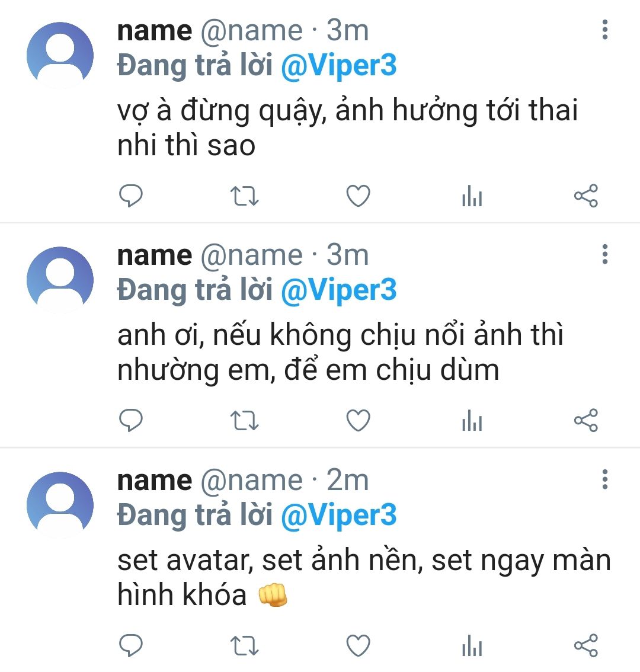Open more options for the second tweet
640x672 pixels.
pos(604,254)
